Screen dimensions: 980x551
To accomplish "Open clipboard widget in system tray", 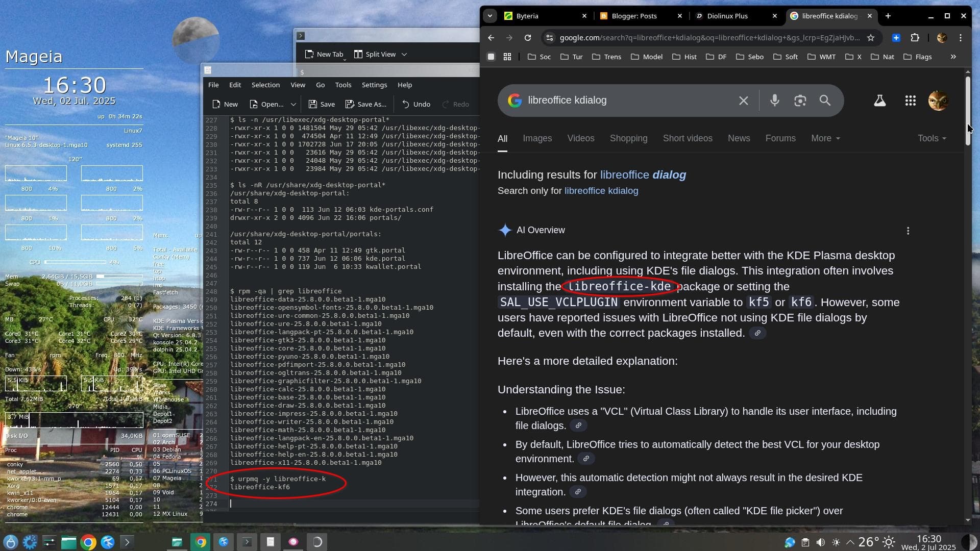I will [805, 542].
